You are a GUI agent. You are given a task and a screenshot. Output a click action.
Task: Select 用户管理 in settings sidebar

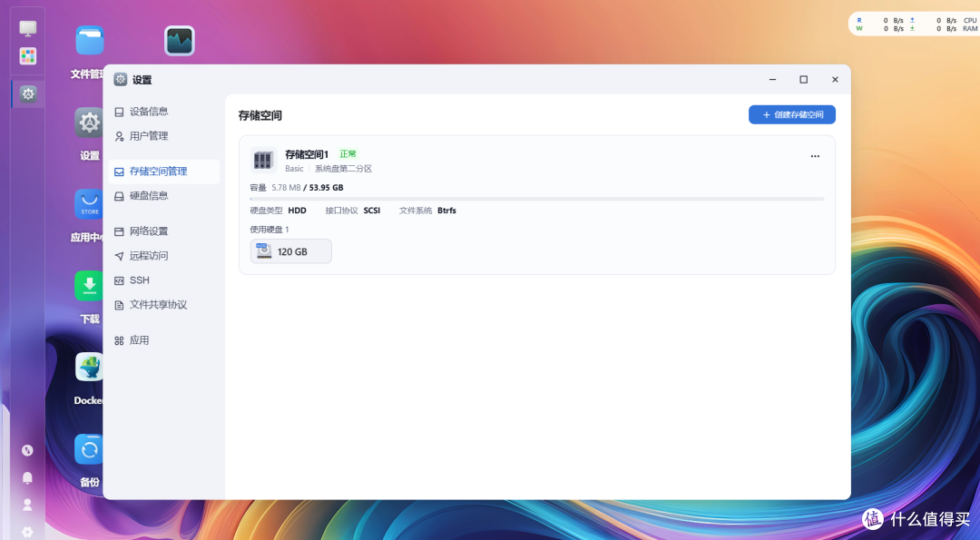[163, 135]
